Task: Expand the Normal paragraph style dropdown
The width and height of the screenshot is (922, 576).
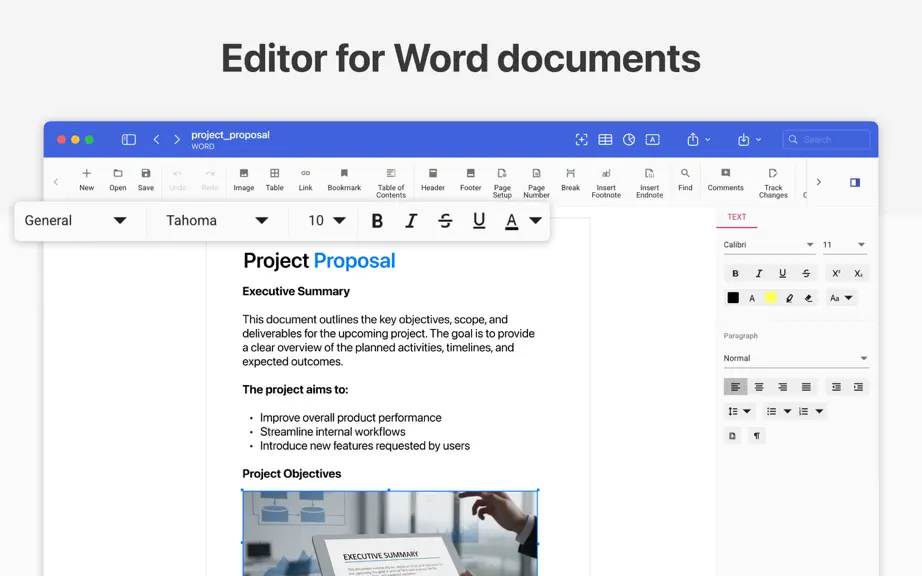Action: [x=796, y=358]
